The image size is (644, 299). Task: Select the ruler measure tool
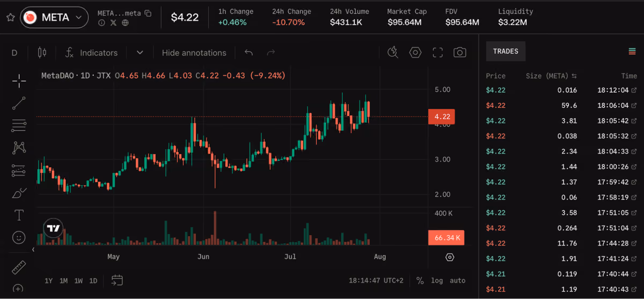(19, 267)
